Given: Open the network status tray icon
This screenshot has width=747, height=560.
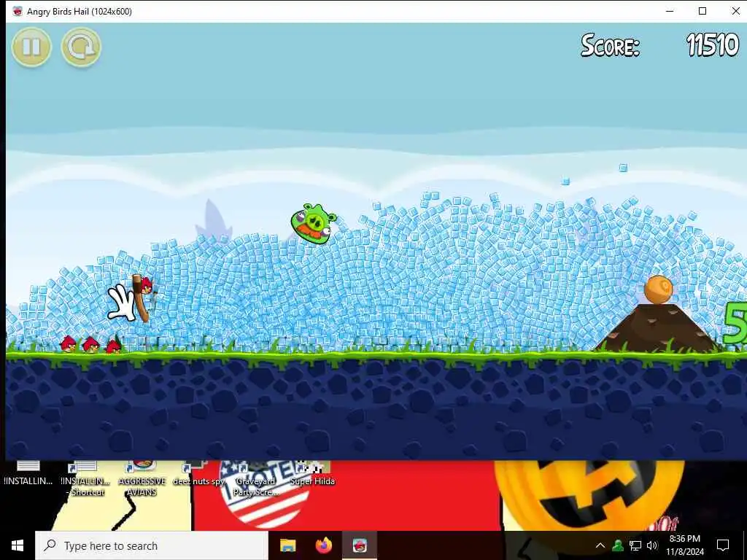Looking at the screenshot, I should pyautogui.click(x=635, y=545).
